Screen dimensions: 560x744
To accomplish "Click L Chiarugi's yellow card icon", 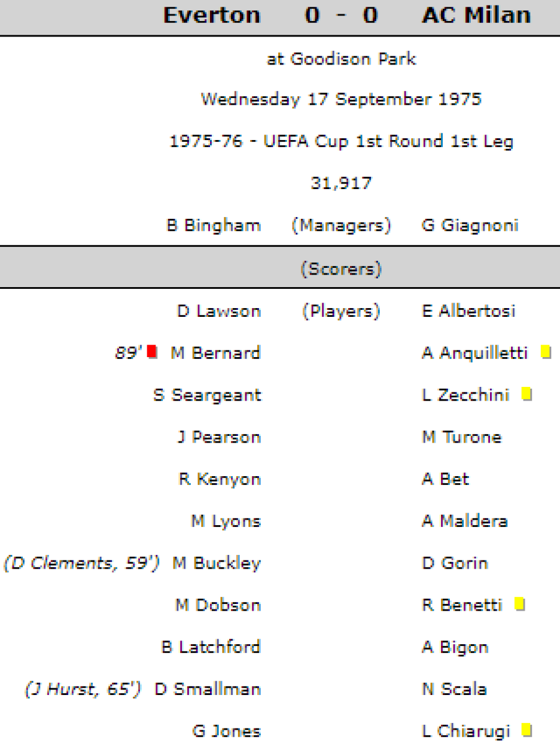I will tap(527, 730).
